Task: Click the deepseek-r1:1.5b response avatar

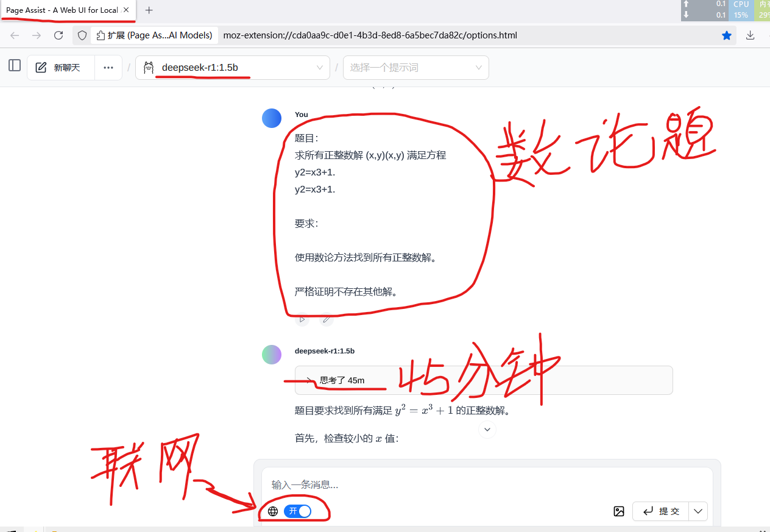Action: (x=272, y=355)
